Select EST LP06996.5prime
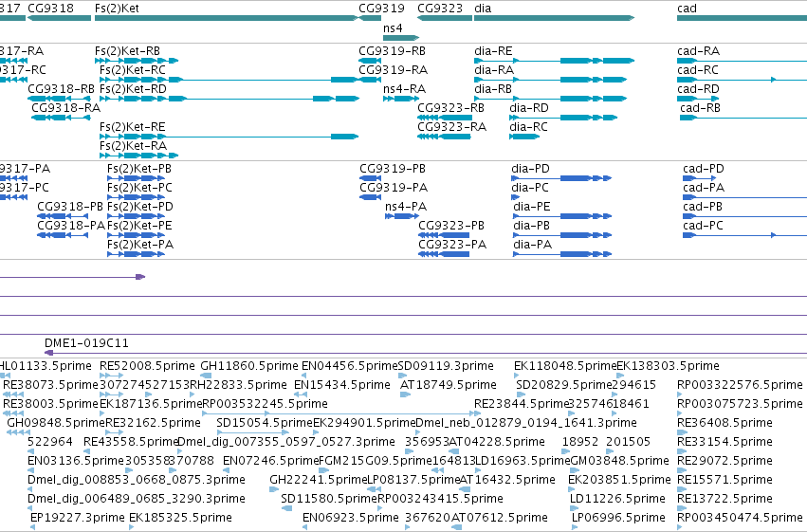This screenshot has width=807, height=532. pos(618,518)
